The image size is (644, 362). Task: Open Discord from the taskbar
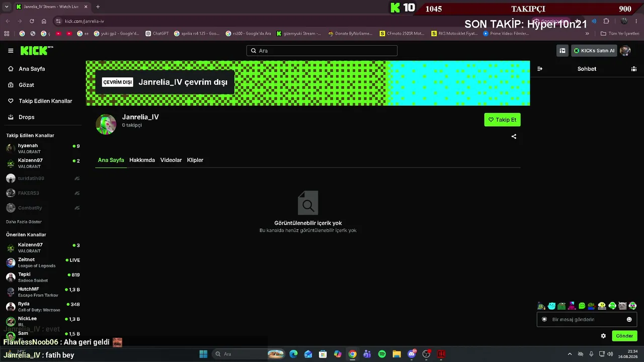[x=412, y=354]
